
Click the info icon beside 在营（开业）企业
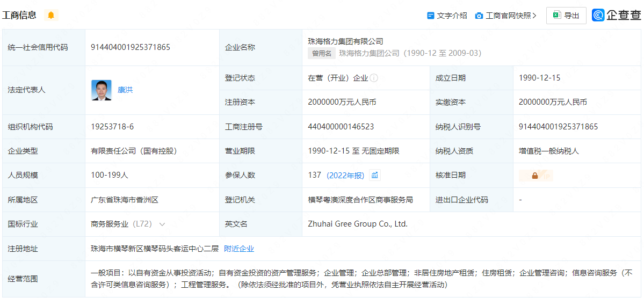374,78
